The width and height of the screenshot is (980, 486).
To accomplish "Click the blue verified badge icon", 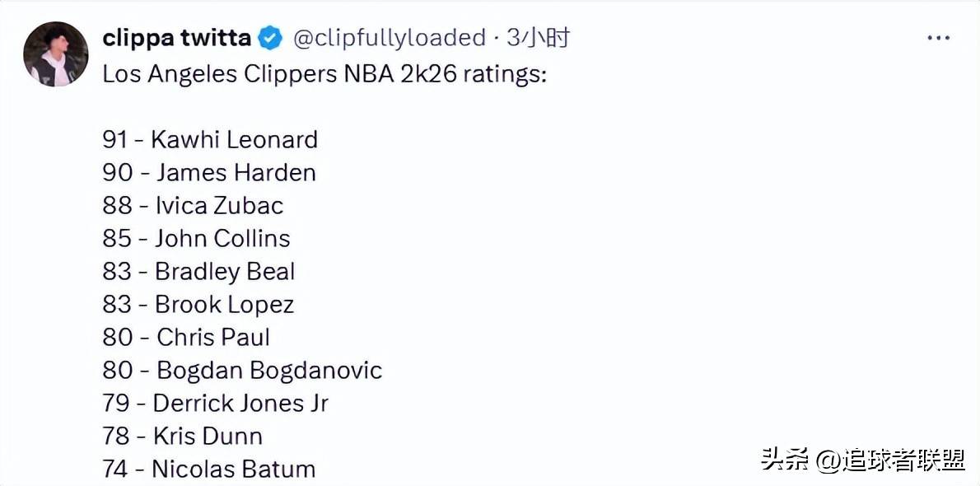I will (270, 39).
